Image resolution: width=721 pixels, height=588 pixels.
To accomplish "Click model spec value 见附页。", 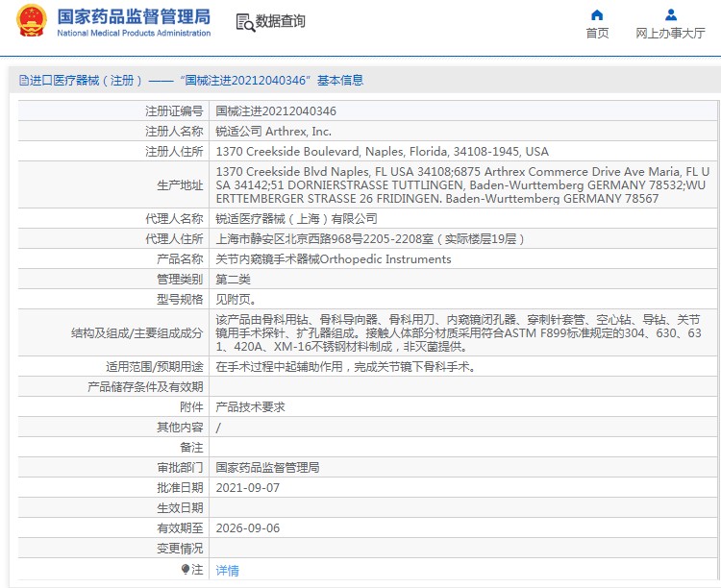I will 236,300.
